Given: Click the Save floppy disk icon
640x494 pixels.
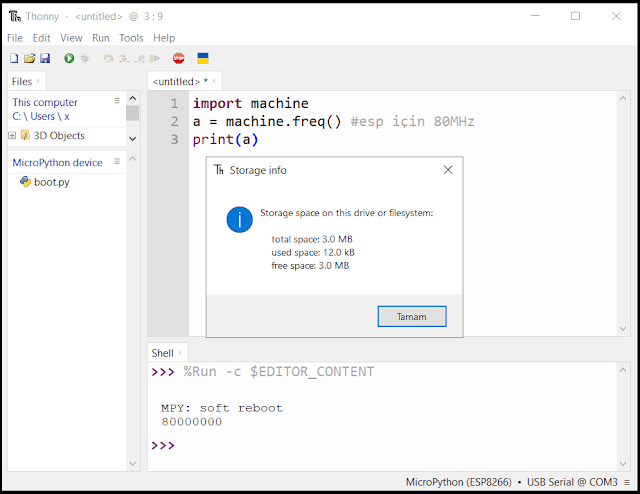Looking at the screenshot, I should point(45,58).
